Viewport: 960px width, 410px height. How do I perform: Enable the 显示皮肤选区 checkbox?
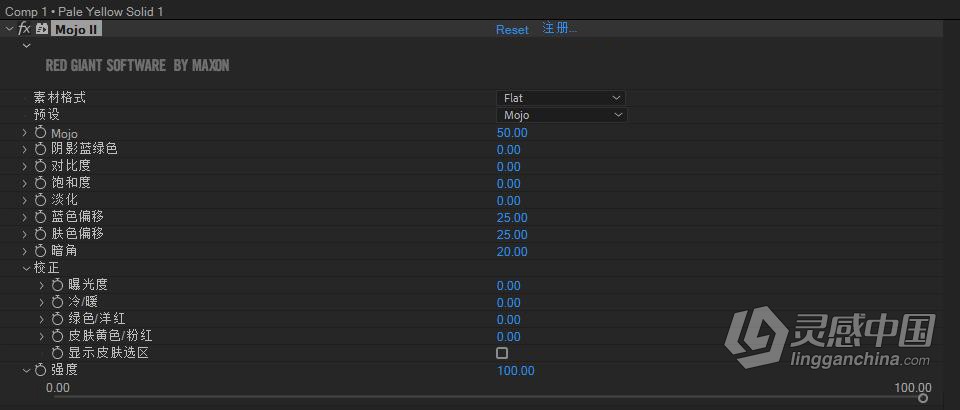[502, 353]
